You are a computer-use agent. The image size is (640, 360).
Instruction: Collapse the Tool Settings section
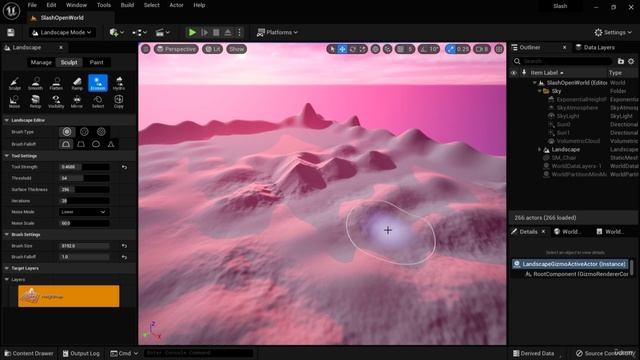pos(7,156)
